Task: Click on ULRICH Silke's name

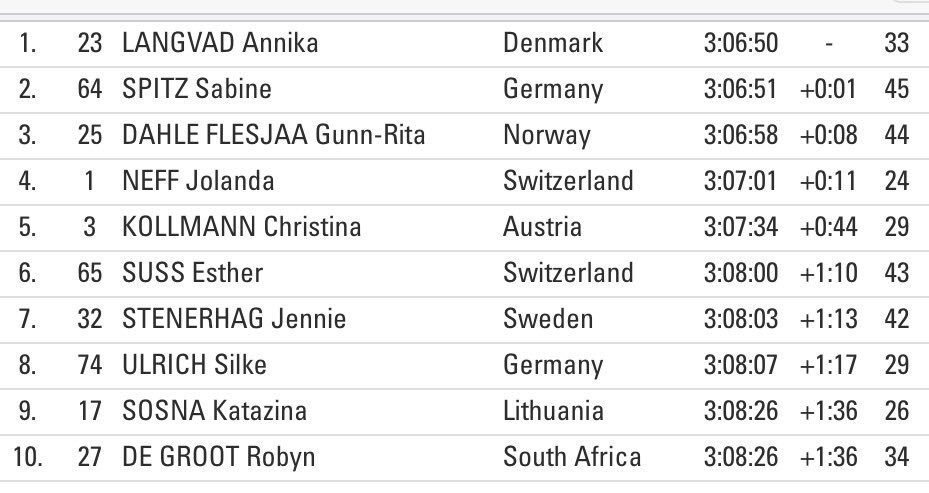Action: [x=193, y=365]
